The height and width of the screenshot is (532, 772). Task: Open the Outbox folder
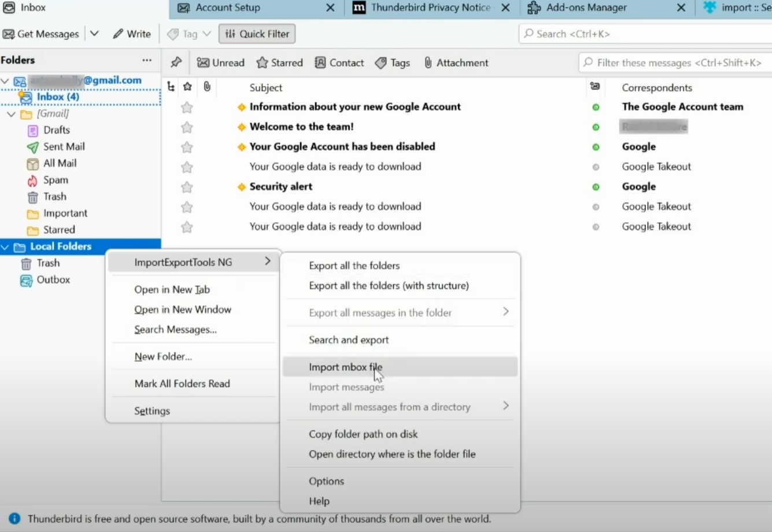53,280
